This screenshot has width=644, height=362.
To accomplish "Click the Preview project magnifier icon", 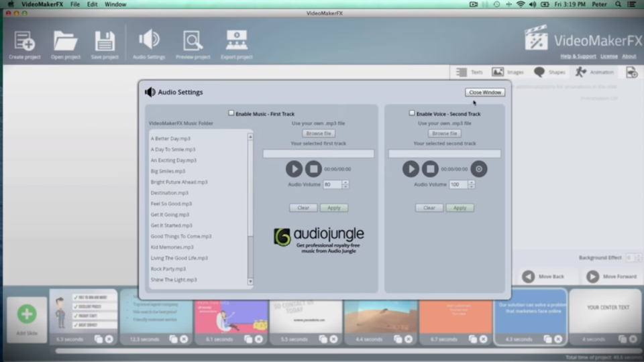I will (193, 41).
